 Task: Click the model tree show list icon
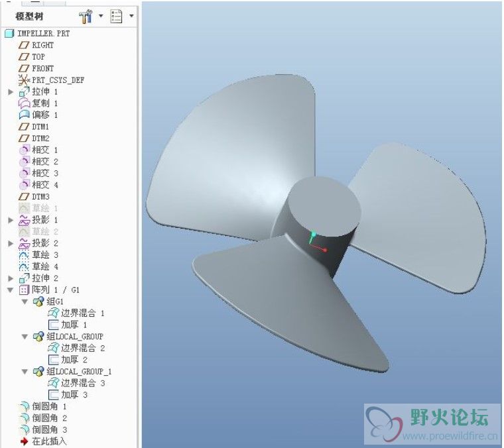click(116, 16)
